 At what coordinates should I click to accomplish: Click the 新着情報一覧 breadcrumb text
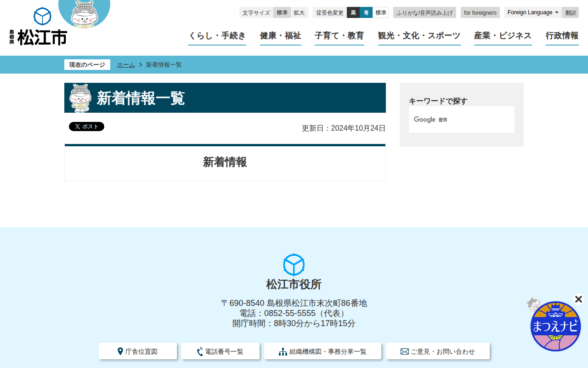[x=164, y=65]
